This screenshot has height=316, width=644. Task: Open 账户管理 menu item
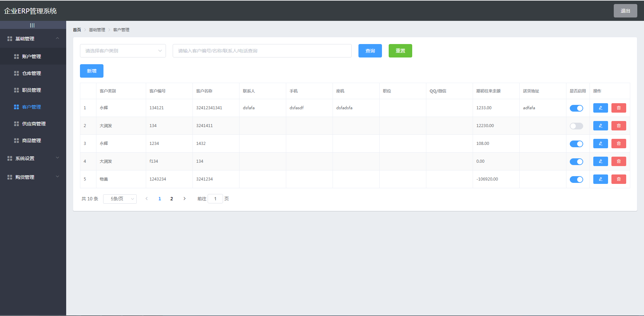33,56
